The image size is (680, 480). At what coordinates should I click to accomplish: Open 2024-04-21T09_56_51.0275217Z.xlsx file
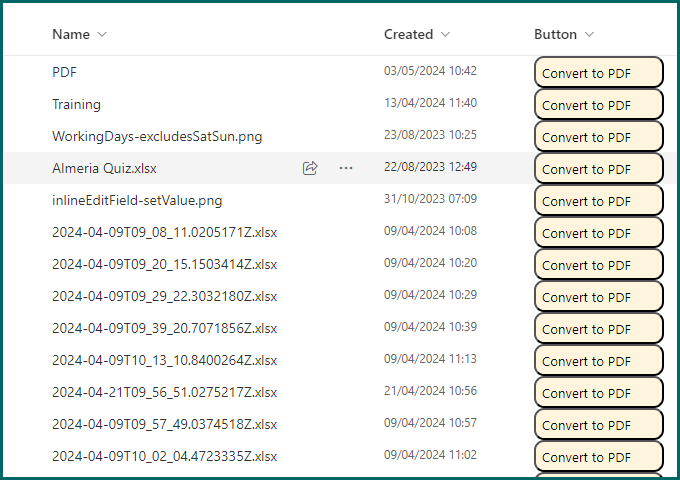tap(164, 392)
